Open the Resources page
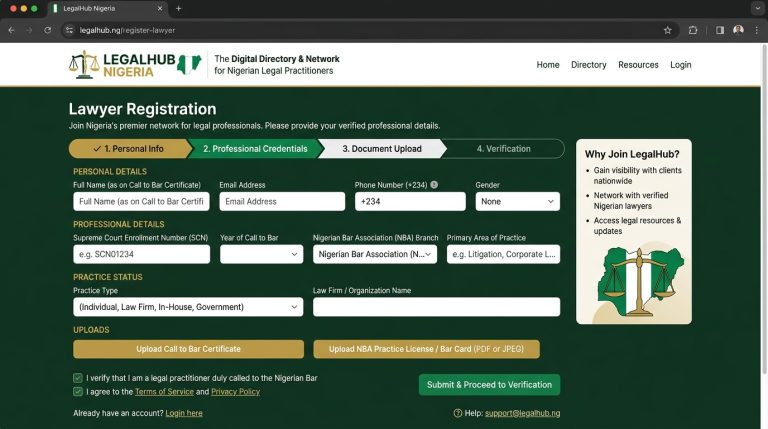This screenshot has width=768, height=429. tap(638, 65)
